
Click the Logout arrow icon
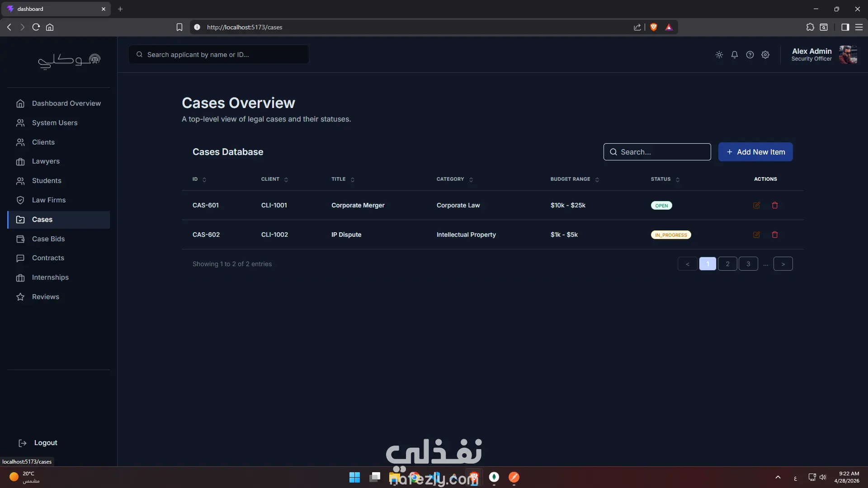click(x=22, y=443)
